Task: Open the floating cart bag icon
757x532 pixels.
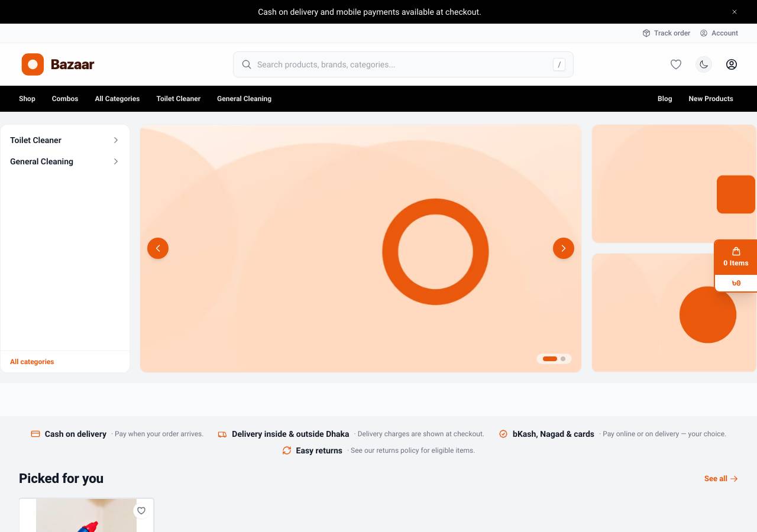Action: (x=736, y=251)
